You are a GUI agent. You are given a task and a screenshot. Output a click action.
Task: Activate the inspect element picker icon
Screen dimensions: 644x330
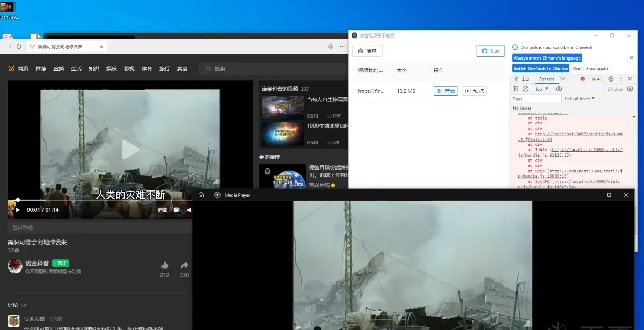pyautogui.click(x=515, y=79)
